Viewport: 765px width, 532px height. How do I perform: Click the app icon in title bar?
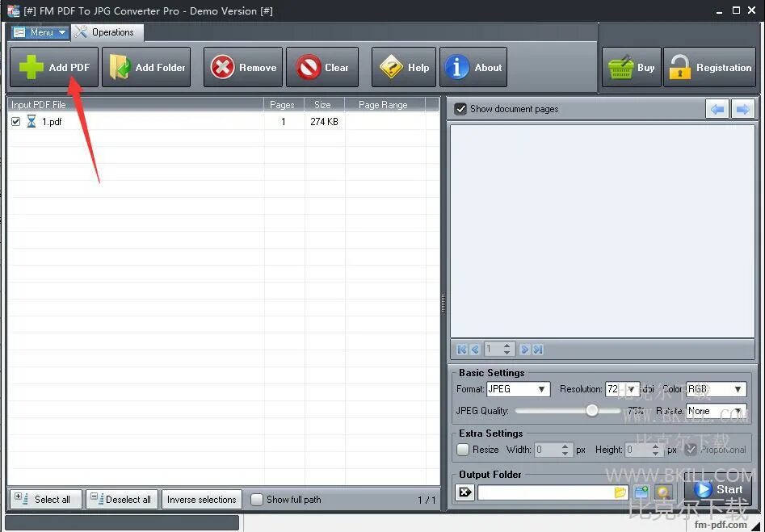pyautogui.click(x=13, y=10)
